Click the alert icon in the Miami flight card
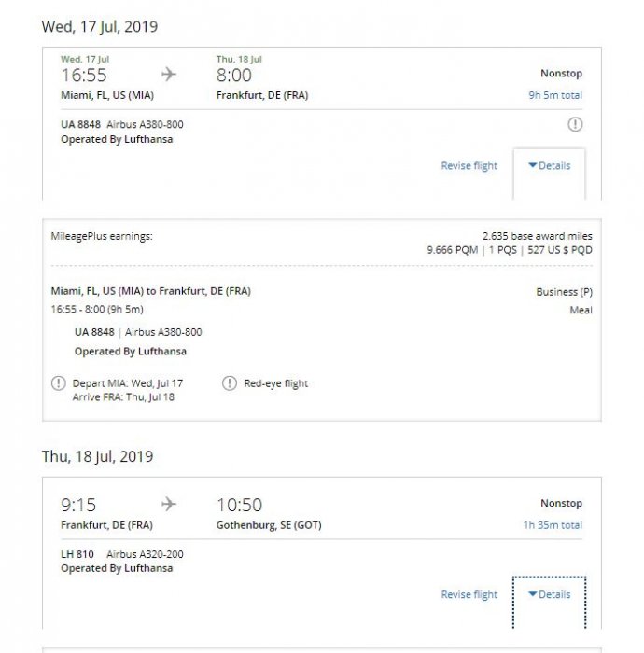Screen dimensions: 644x653 pos(575,124)
